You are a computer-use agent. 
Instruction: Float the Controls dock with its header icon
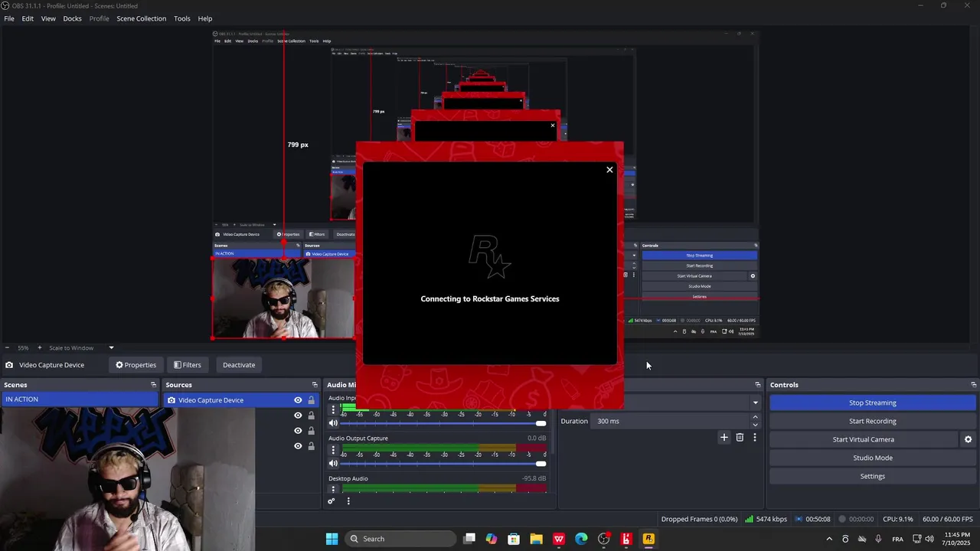pyautogui.click(x=974, y=385)
